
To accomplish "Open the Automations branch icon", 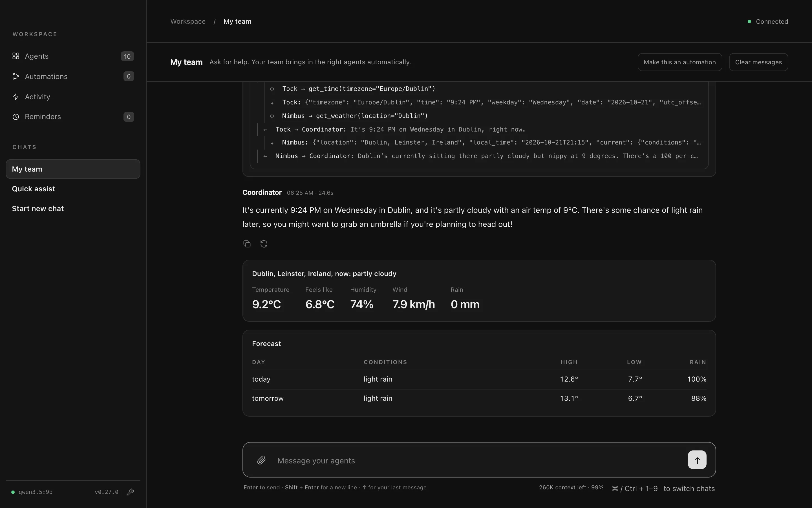I will pos(16,76).
